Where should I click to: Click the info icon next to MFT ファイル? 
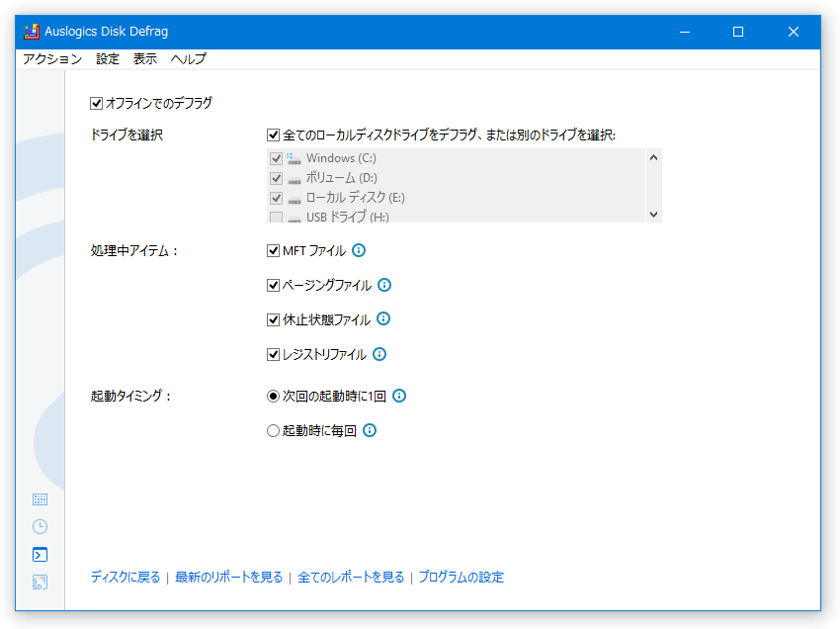point(359,250)
